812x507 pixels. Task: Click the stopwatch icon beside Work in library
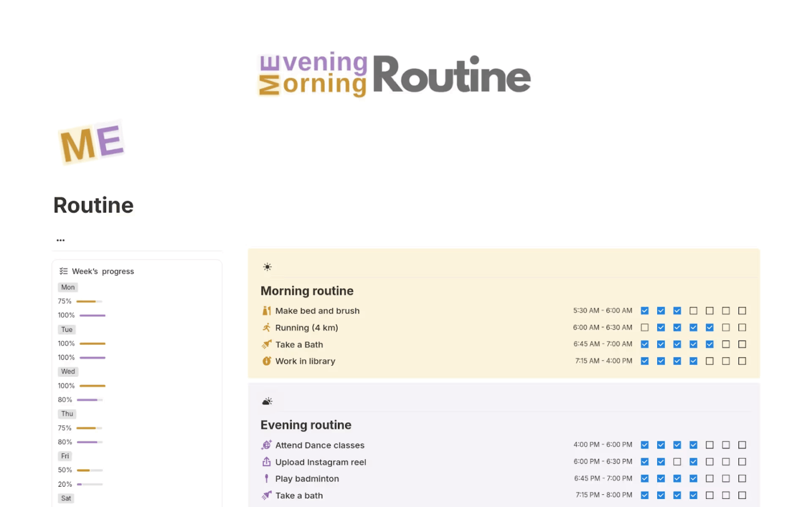coord(266,361)
